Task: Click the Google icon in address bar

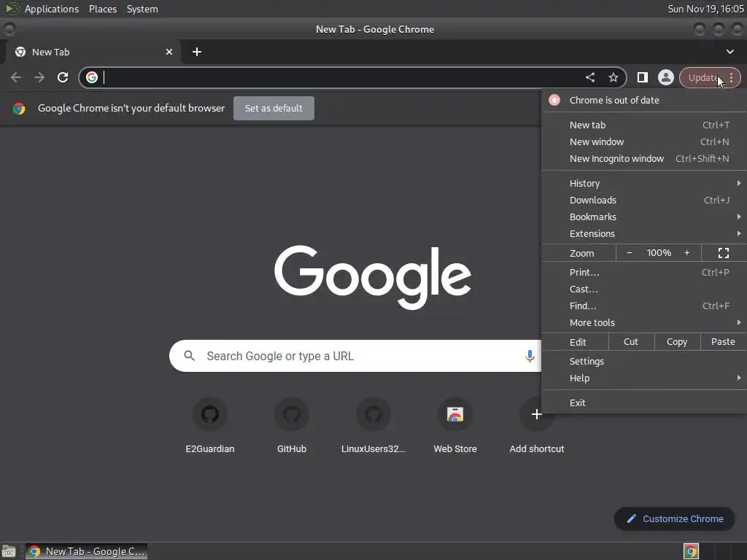Action: coord(92,77)
